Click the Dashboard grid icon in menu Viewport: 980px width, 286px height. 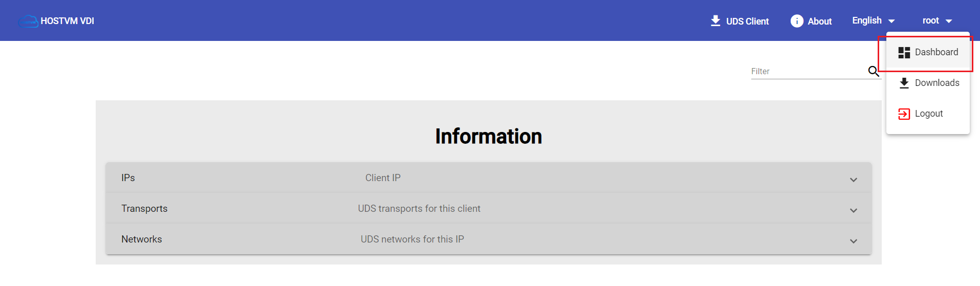pos(904,52)
